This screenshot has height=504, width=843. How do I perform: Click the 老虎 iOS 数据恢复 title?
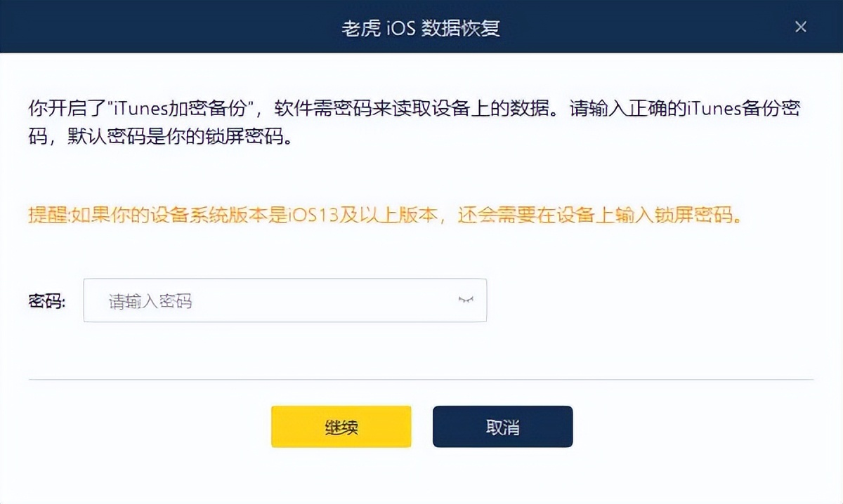(x=421, y=27)
